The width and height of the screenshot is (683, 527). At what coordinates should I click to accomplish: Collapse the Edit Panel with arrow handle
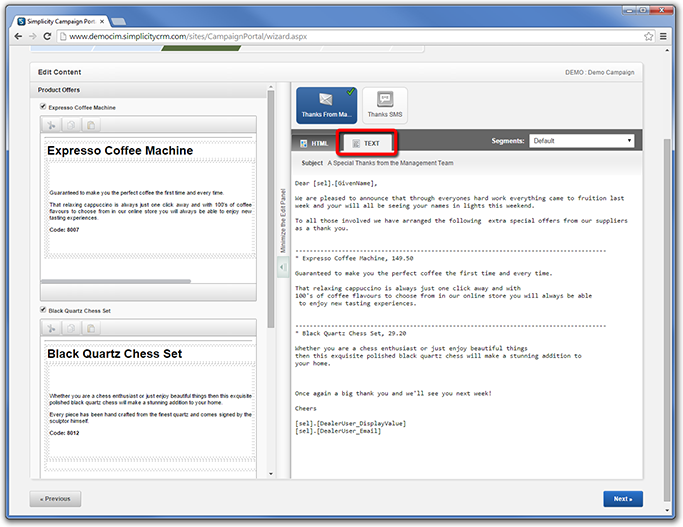[x=283, y=267]
